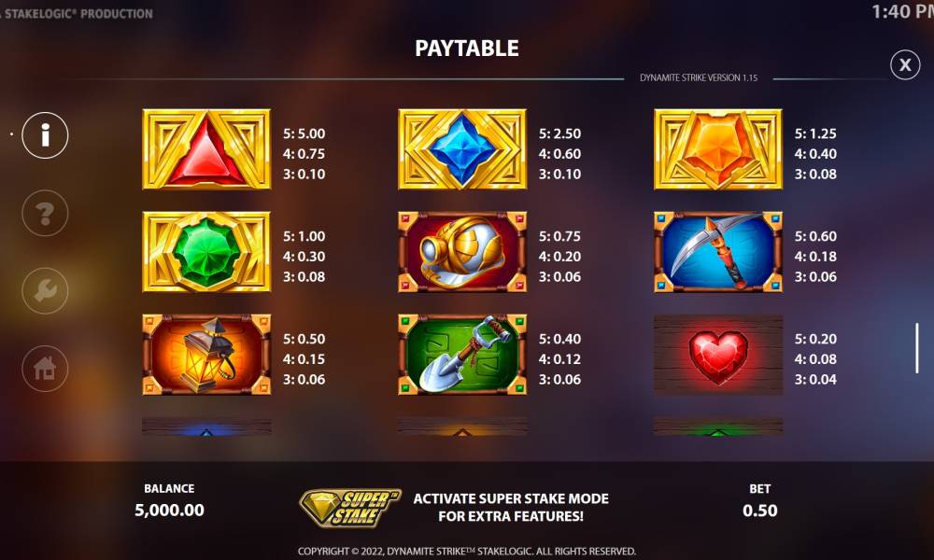Open the wrench settings page
The height and width of the screenshot is (560, 934).
click(45, 290)
